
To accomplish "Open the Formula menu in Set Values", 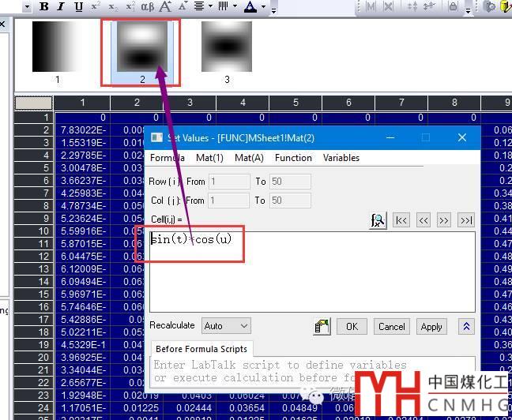I will 168,158.
